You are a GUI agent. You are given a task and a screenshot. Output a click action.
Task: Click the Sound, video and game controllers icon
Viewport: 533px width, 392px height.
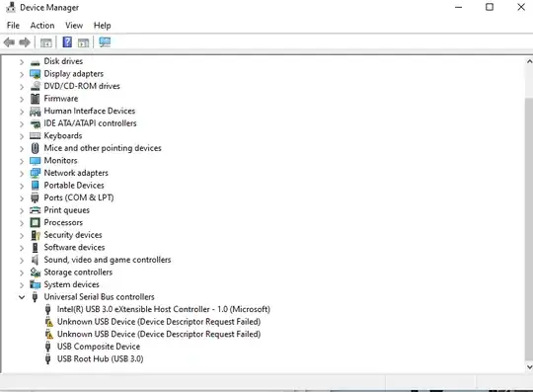(x=35, y=260)
